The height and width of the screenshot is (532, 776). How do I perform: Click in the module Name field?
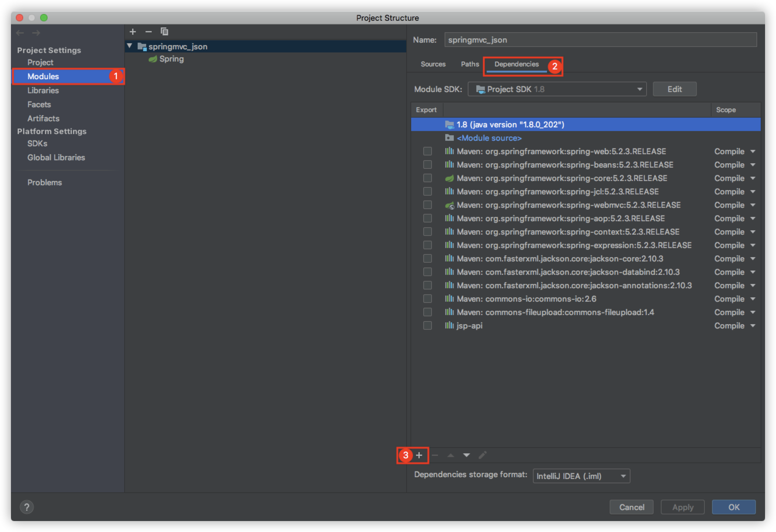pos(600,40)
